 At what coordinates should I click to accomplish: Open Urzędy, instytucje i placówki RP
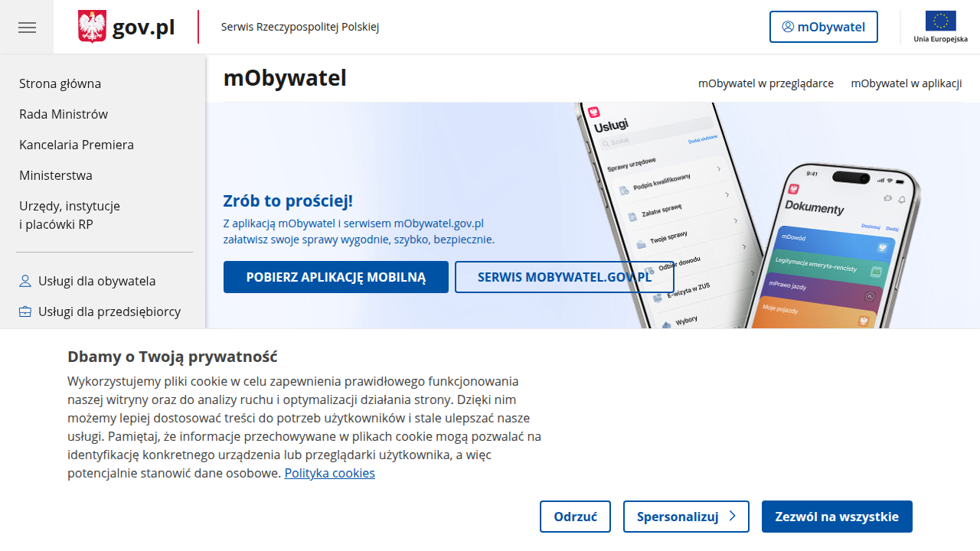[70, 215]
